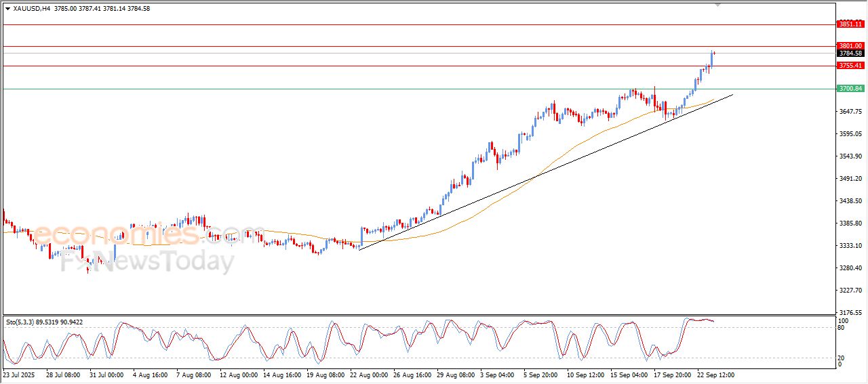Click the 3801.00 resistance price label

[850, 46]
